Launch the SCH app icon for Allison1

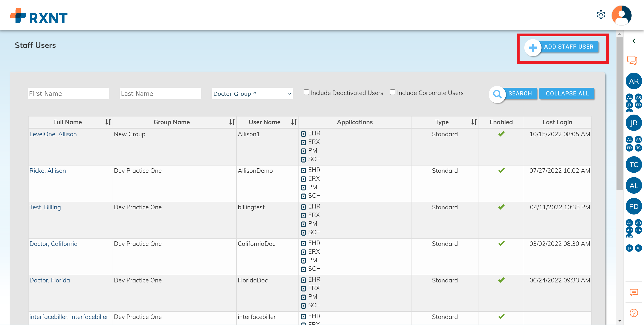click(x=303, y=159)
